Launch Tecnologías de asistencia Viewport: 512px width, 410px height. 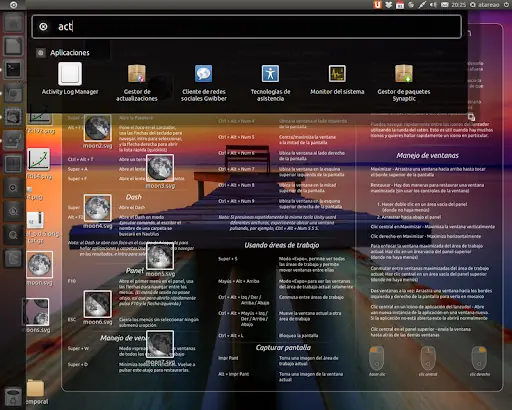point(270,83)
